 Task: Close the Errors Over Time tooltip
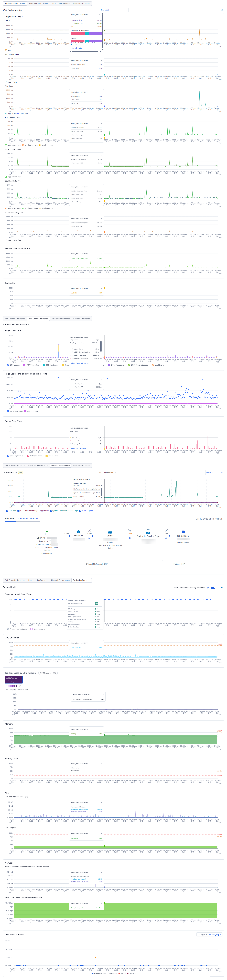coord(101,428)
